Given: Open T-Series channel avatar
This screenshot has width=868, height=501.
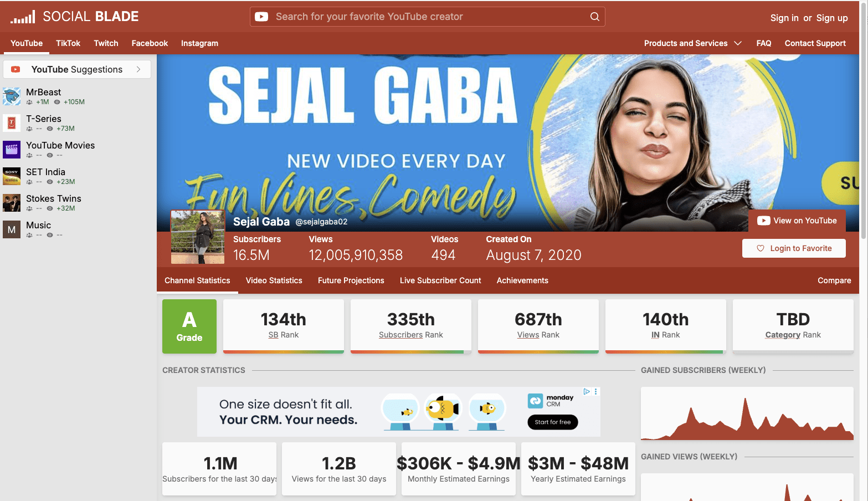Looking at the screenshot, I should click(x=12, y=123).
